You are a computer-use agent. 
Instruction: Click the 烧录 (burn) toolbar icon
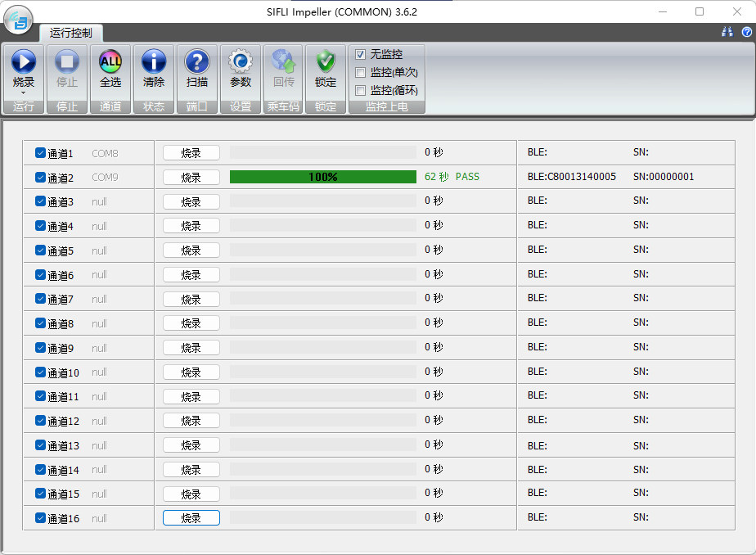pyautogui.click(x=23, y=62)
